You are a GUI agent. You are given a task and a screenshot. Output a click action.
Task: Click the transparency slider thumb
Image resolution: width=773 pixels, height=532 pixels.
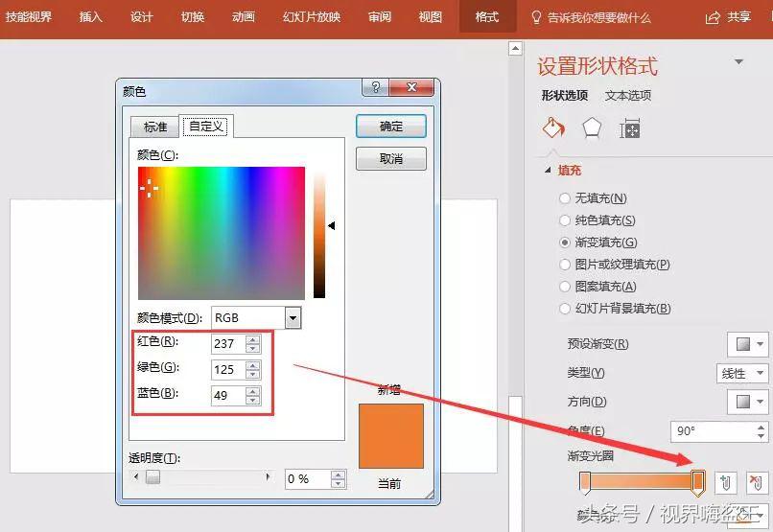pos(152,477)
